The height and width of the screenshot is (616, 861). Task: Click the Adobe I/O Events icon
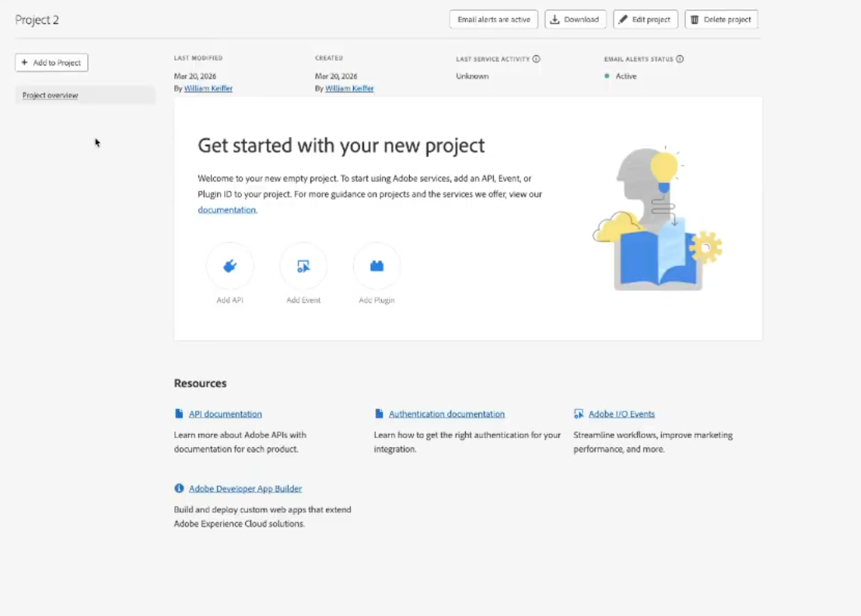point(578,414)
